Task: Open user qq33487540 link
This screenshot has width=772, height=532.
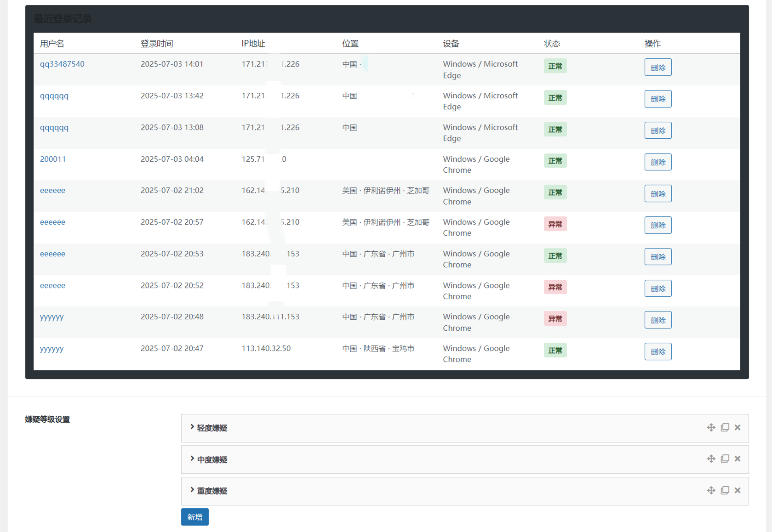Action: click(x=62, y=64)
